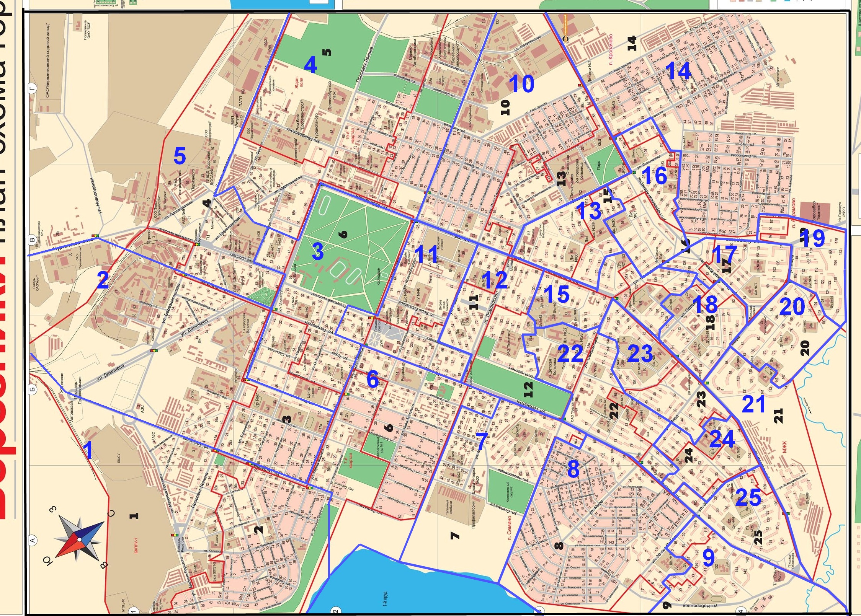The width and height of the screenshot is (861, 616).
Task: Click the traffic light icon on ул. Деменева
Action: point(154,351)
